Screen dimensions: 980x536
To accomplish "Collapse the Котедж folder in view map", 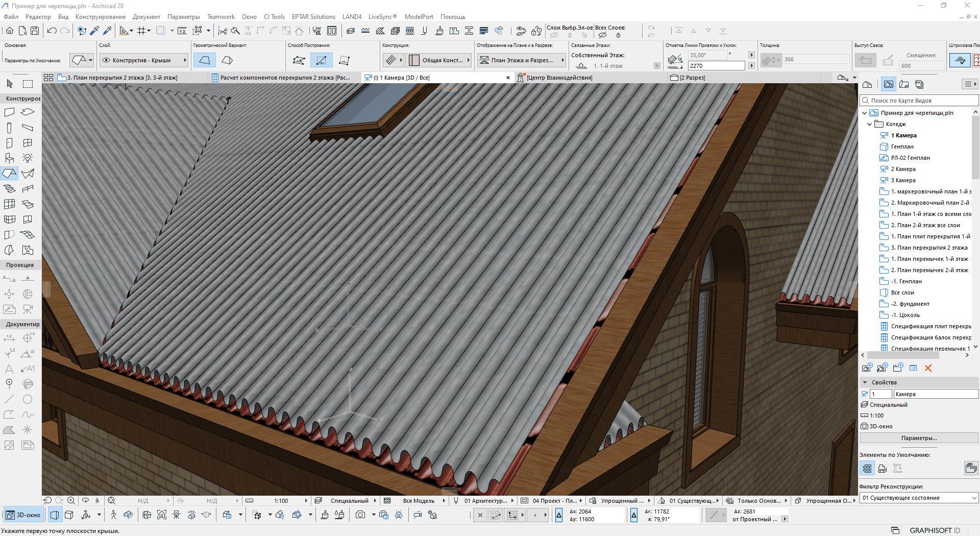I will 869,124.
